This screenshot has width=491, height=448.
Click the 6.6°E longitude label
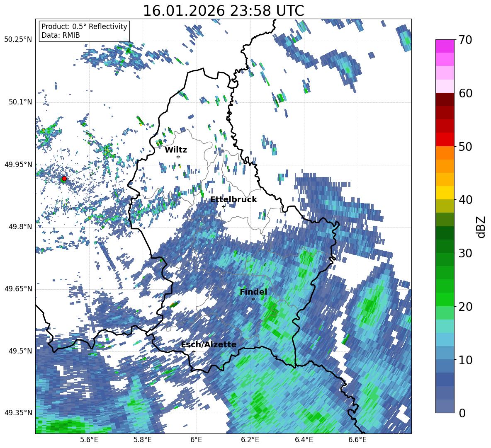(x=357, y=440)
